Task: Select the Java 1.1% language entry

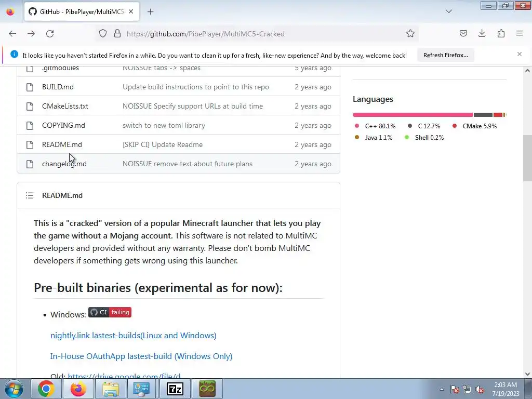Action: [373, 137]
